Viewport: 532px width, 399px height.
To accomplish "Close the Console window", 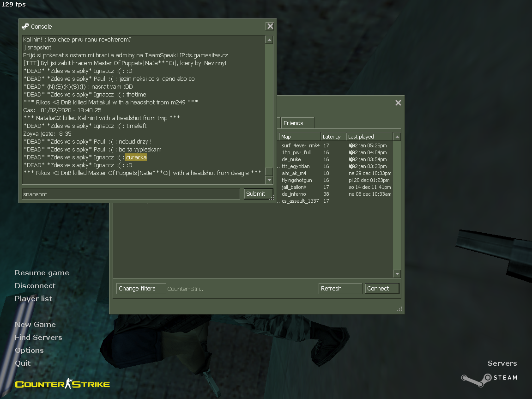I will point(270,26).
